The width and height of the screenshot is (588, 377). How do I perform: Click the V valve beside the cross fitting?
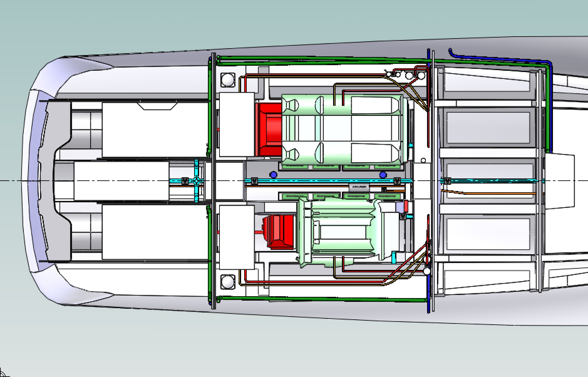coord(185,181)
